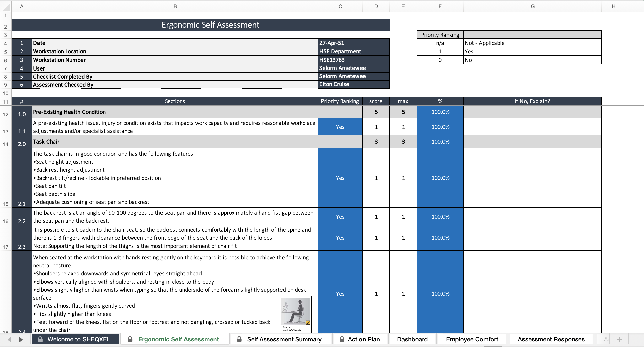Open the Employee Comfort sheet tab
This screenshot has height=347, width=644.
click(472, 339)
